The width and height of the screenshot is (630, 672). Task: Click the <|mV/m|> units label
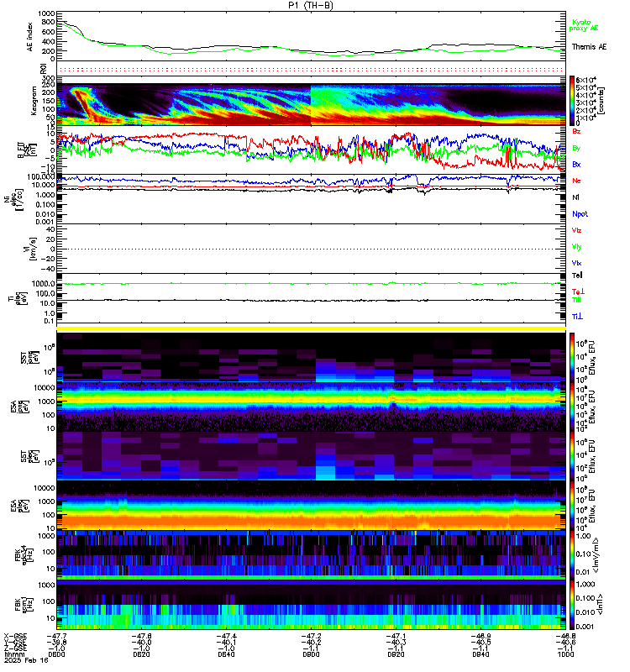(595, 555)
